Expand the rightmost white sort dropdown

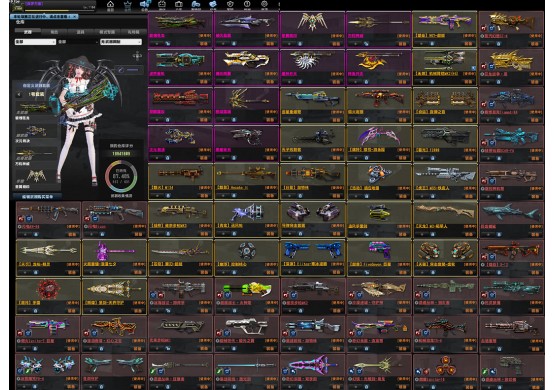tap(121, 42)
